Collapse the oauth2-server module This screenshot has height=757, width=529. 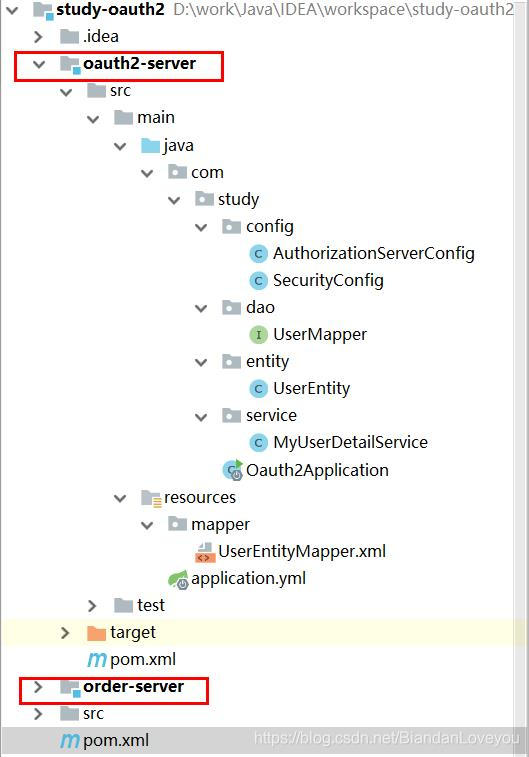coord(39,64)
